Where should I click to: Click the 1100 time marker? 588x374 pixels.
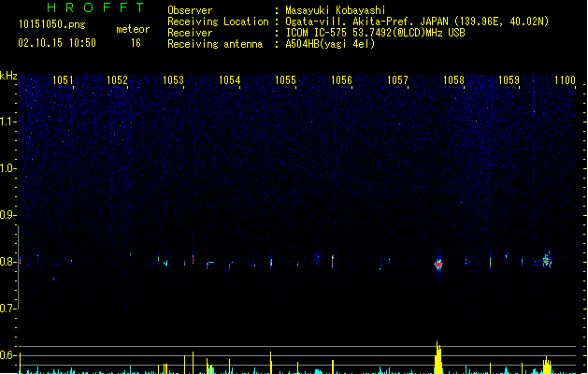pos(565,80)
